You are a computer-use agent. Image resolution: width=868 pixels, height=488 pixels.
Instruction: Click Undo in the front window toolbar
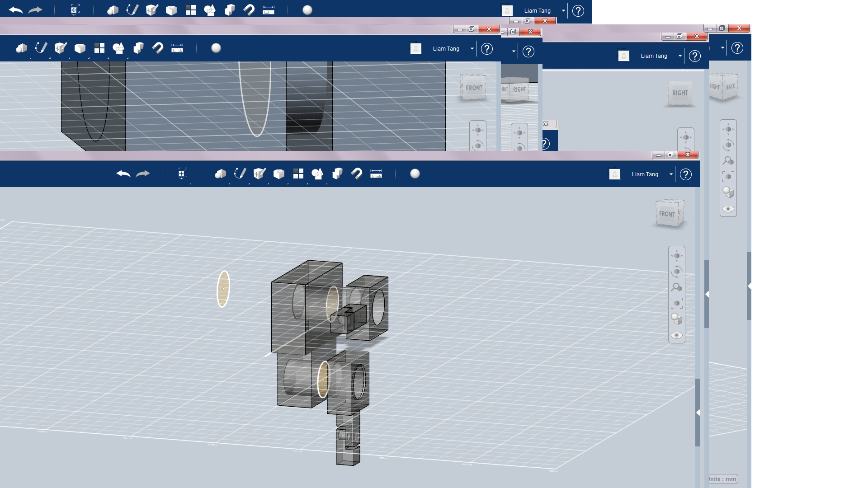(123, 174)
